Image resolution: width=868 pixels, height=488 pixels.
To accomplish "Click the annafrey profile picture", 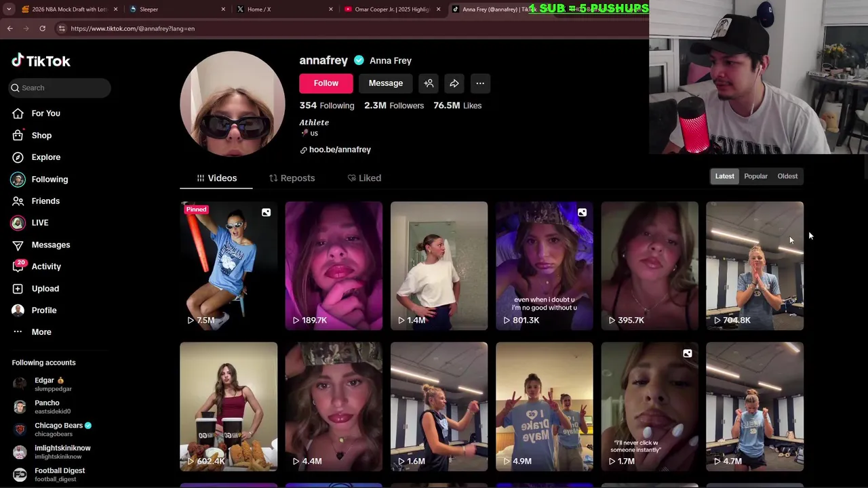I will pyautogui.click(x=233, y=104).
